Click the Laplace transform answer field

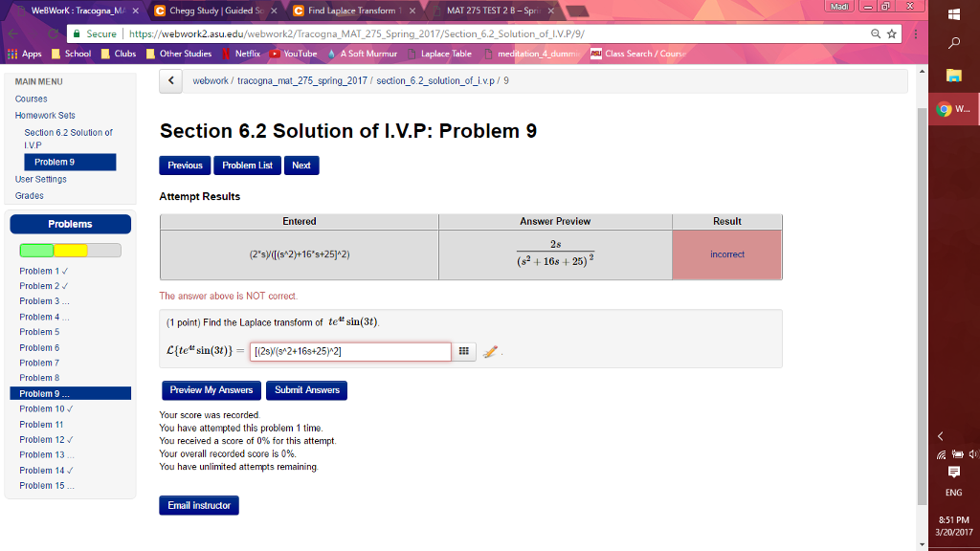[350, 351]
